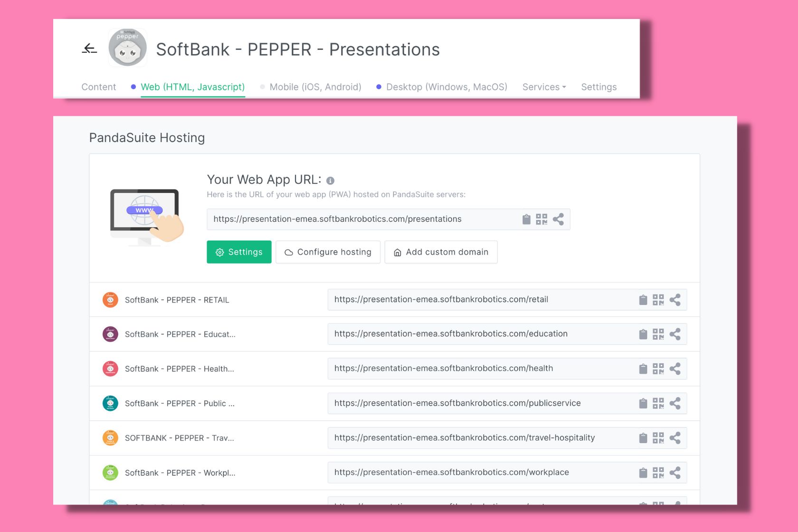Viewport: 798px width, 532px height.
Task: Share the workplace presentation URL
Action: [x=675, y=472]
